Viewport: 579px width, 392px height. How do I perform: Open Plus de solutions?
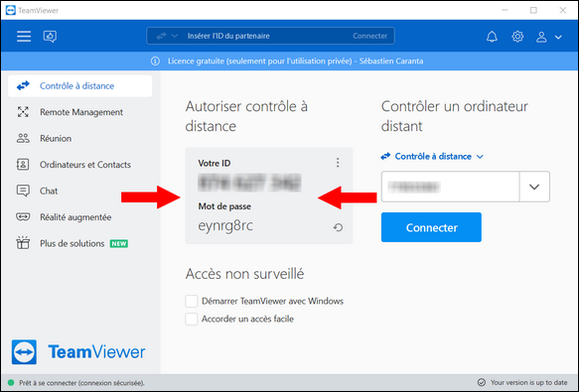pyautogui.click(x=80, y=243)
